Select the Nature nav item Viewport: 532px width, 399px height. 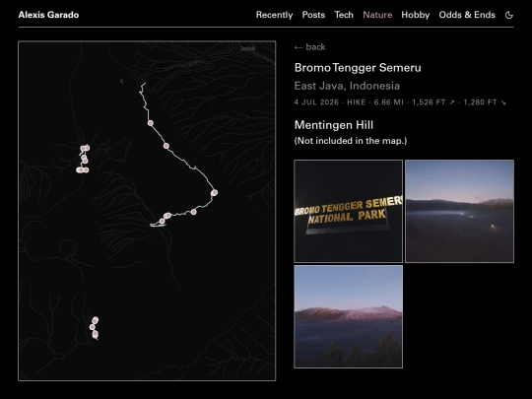(377, 15)
